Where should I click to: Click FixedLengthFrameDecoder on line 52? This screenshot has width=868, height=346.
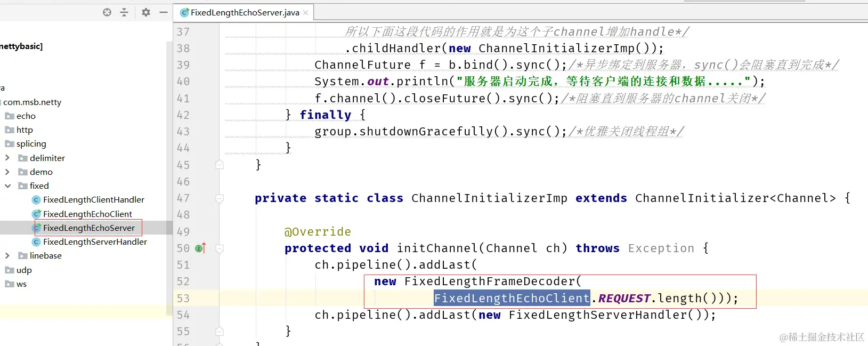[490, 281]
